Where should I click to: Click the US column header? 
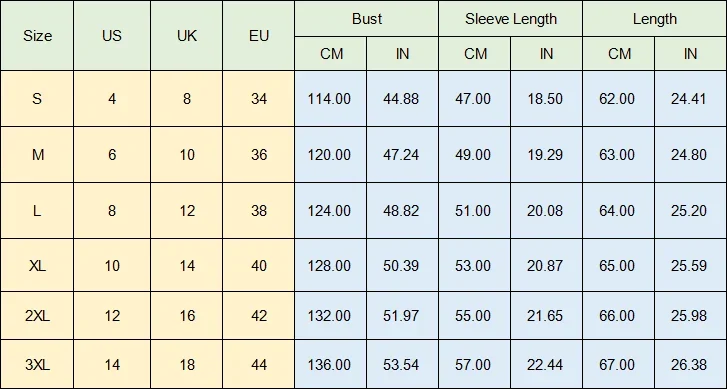(112, 36)
